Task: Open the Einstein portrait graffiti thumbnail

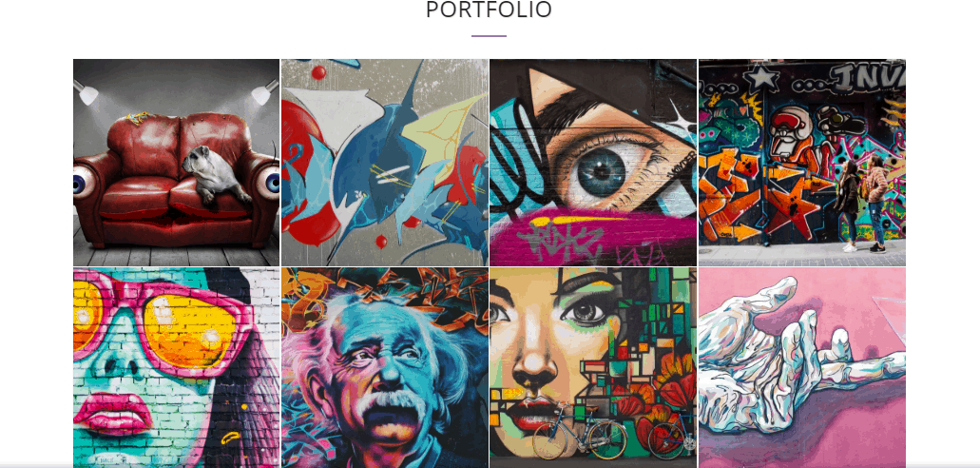Action: 384,368
